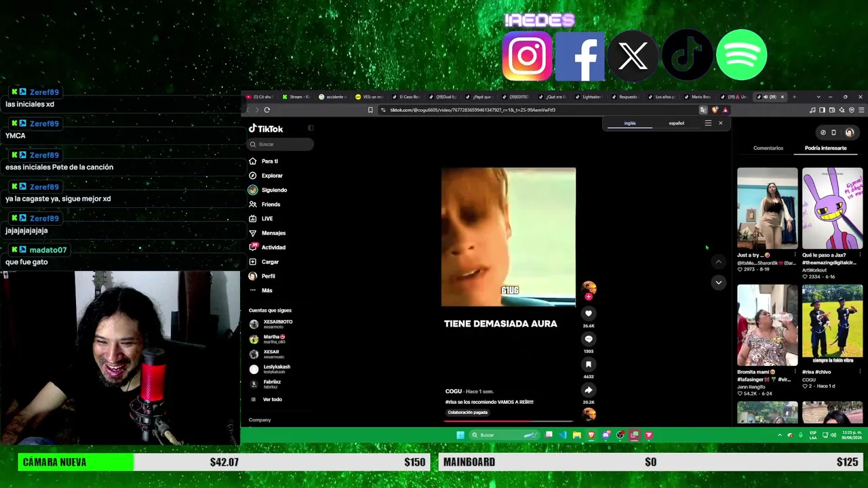Open Friends in the sidebar
868x488 pixels.
[x=264, y=204]
